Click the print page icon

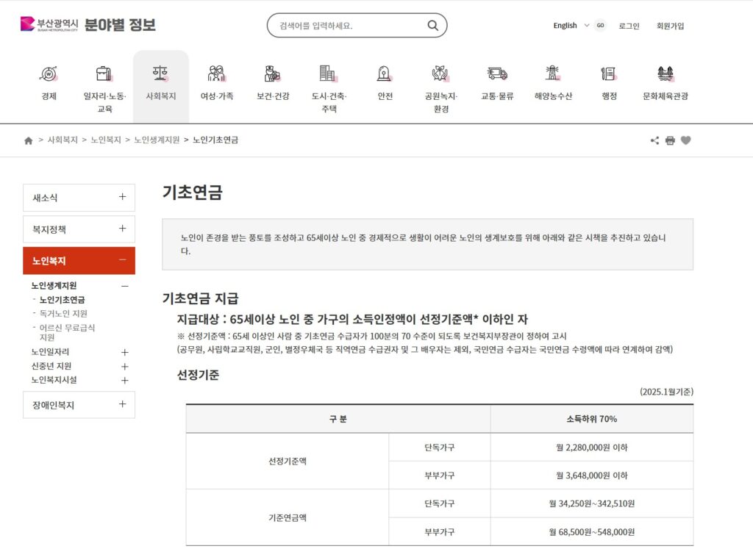[670, 140]
